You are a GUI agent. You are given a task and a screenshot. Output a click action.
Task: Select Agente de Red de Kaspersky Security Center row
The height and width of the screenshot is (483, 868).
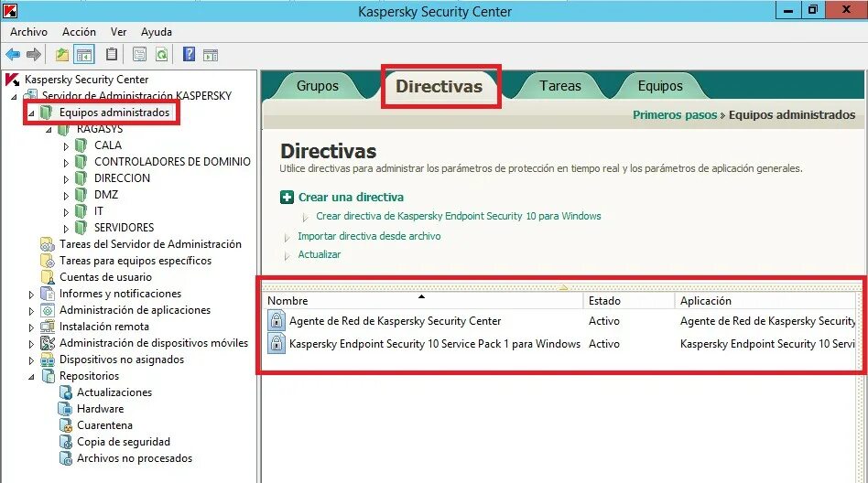click(x=560, y=321)
